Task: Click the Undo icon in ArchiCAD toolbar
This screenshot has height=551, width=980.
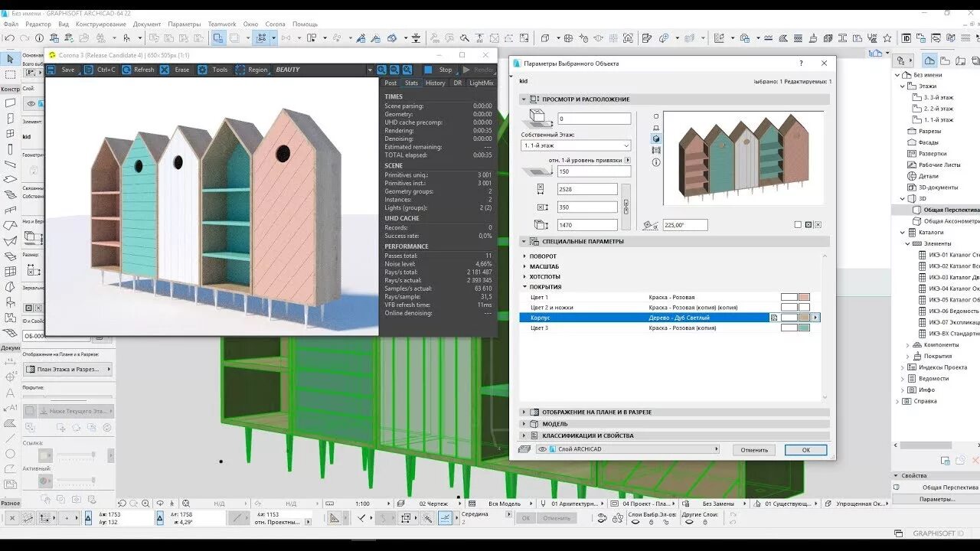Action: tap(10, 37)
